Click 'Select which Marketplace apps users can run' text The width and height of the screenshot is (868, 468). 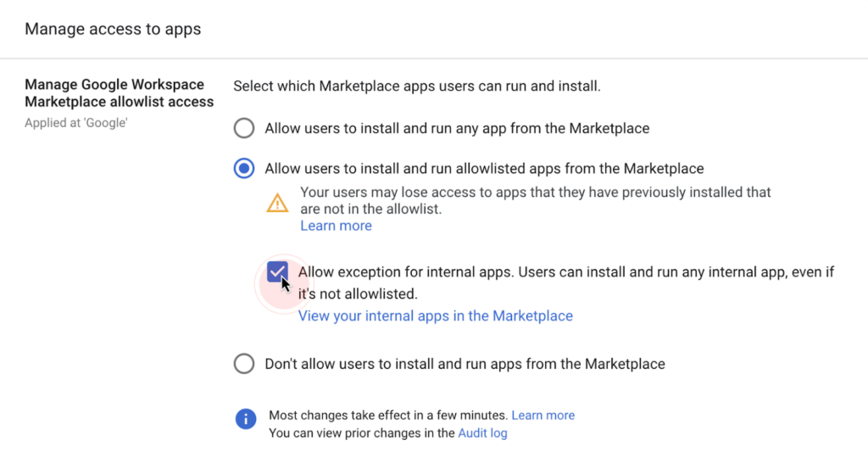click(x=417, y=86)
